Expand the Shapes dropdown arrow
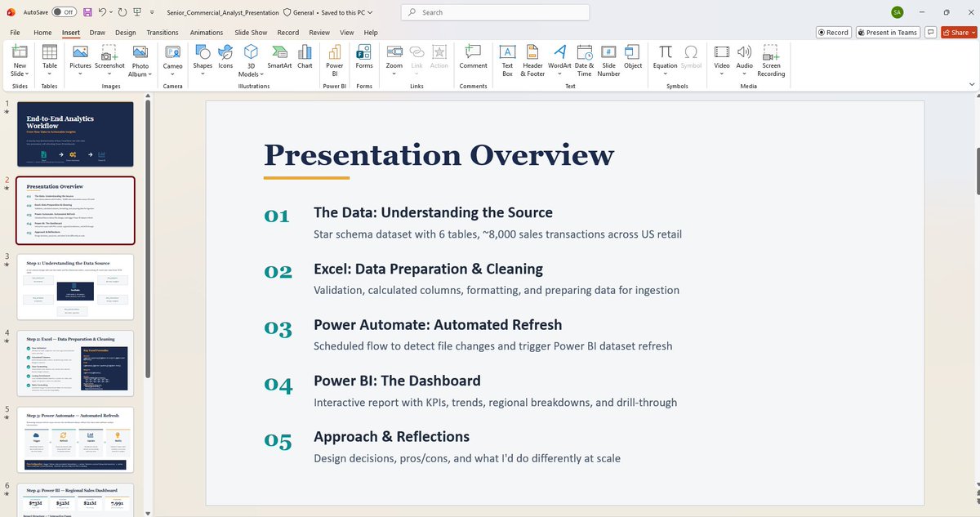980x517 pixels. (x=203, y=74)
